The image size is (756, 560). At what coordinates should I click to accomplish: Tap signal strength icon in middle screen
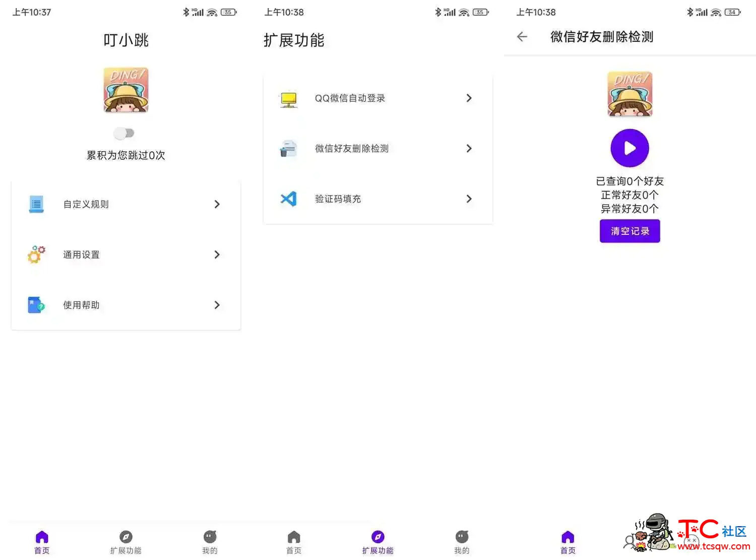coord(450,12)
